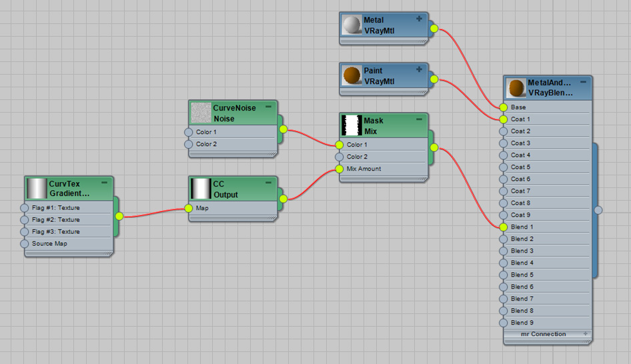
Task: Click the Coat 7 input socket
Action: click(504, 191)
